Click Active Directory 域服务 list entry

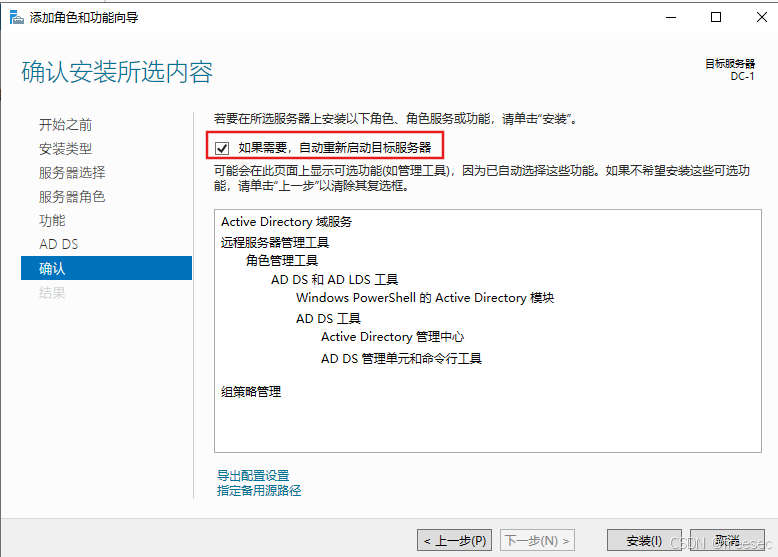coord(286,222)
